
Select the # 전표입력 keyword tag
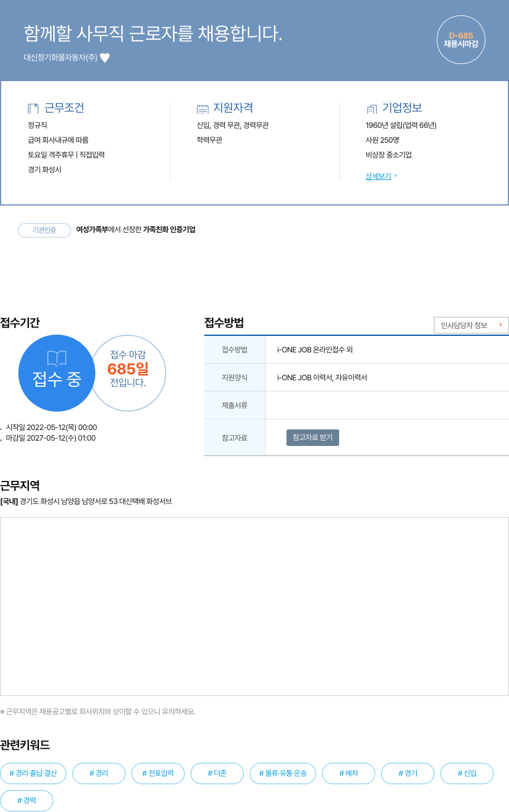(158, 774)
